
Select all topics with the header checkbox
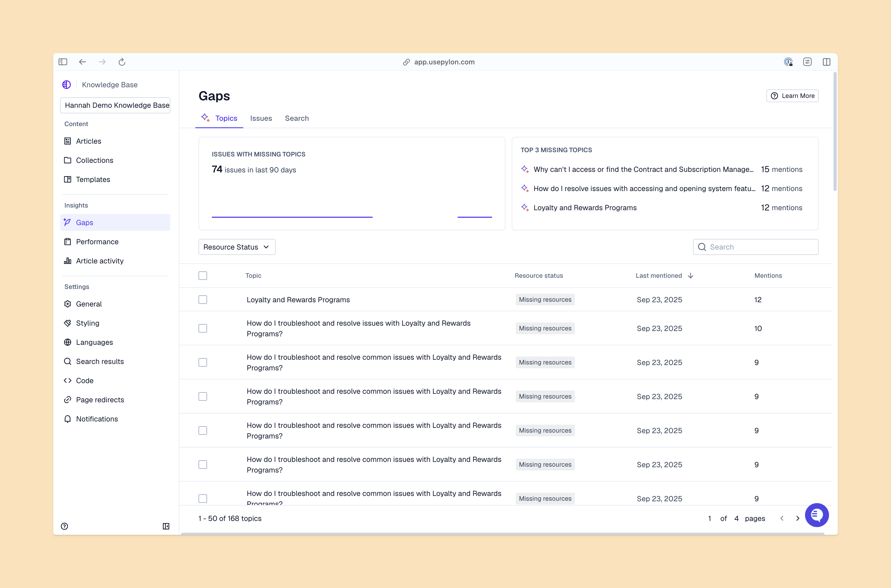pos(203,275)
